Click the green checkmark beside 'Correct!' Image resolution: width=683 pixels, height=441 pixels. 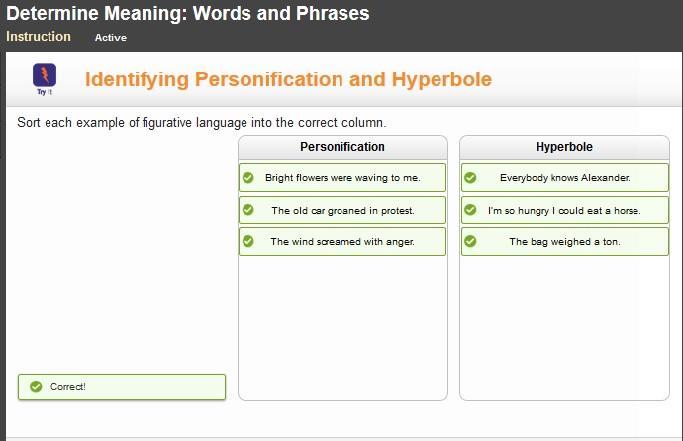(36, 386)
